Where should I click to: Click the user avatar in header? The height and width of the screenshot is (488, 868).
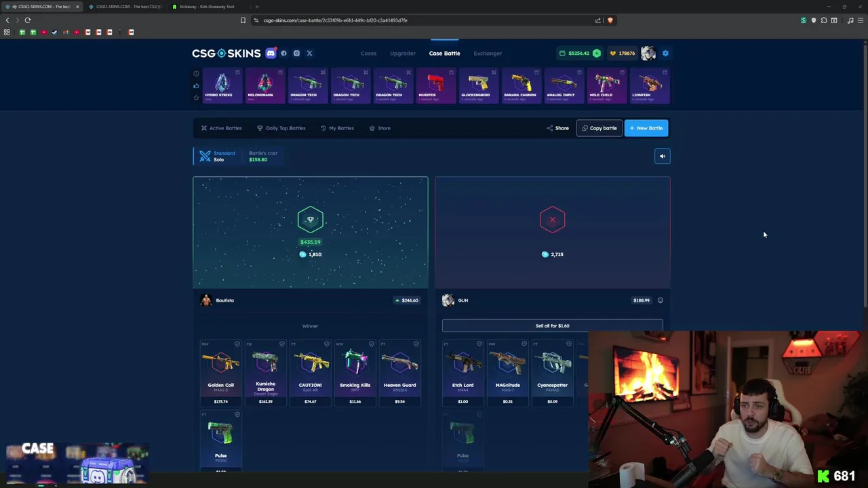pos(648,53)
